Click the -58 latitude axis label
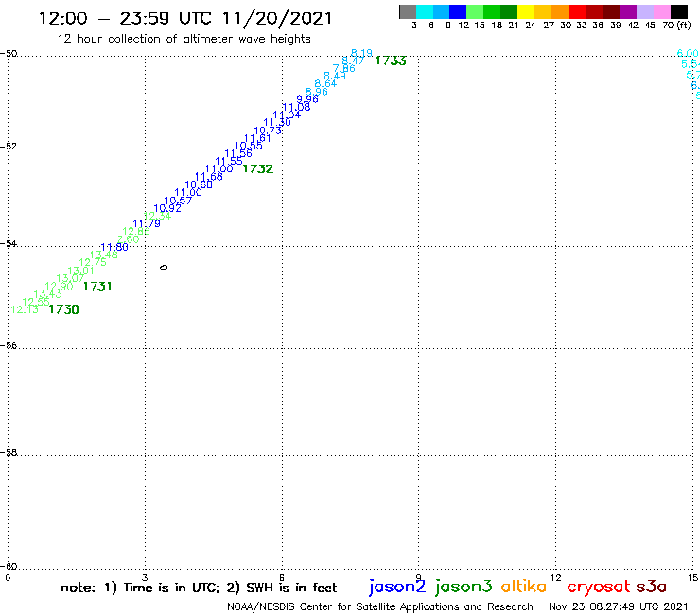 click(x=9, y=452)
